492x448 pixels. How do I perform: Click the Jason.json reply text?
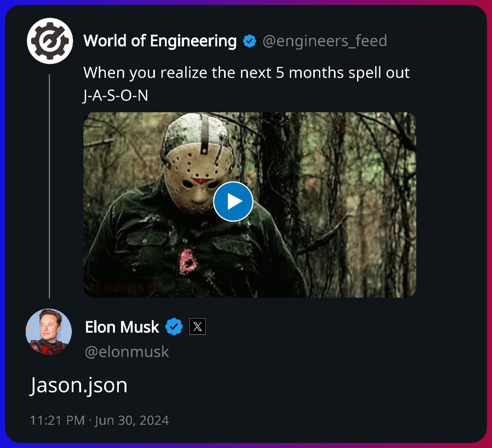[79, 385]
